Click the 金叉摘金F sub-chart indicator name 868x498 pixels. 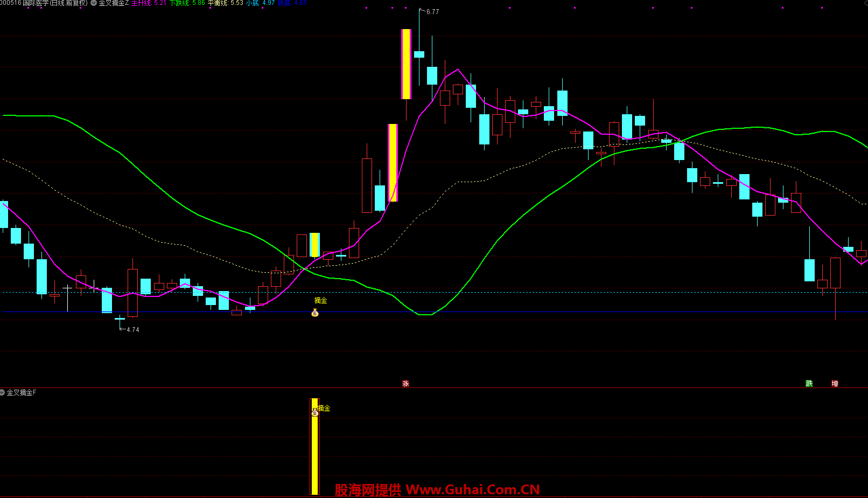point(22,392)
